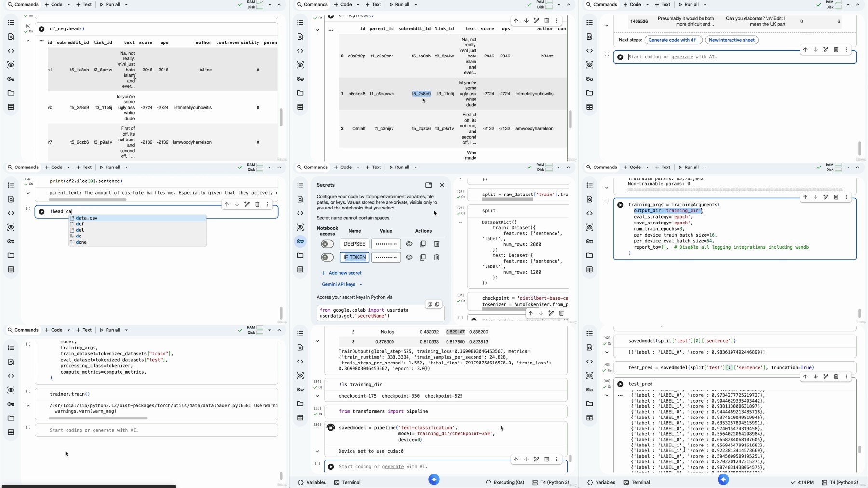Hide header toolbar in the 'Next steps' notebook
868x488 pixels.
[858, 5]
